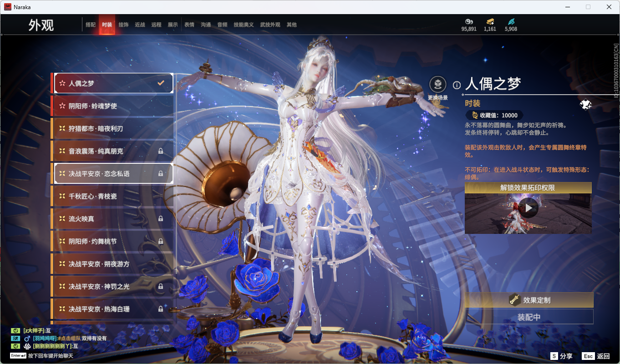Click the male symbol icon beside 羽鸠鸠呀
The image size is (620, 364).
click(x=27, y=339)
